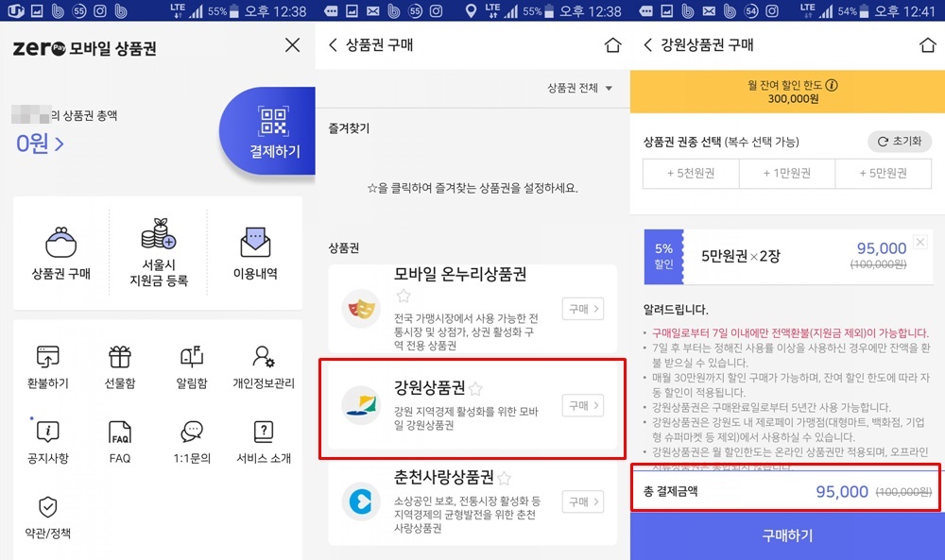Add a +5만원권 voucher
Screen dimensions: 945x560
[x=883, y=174]
